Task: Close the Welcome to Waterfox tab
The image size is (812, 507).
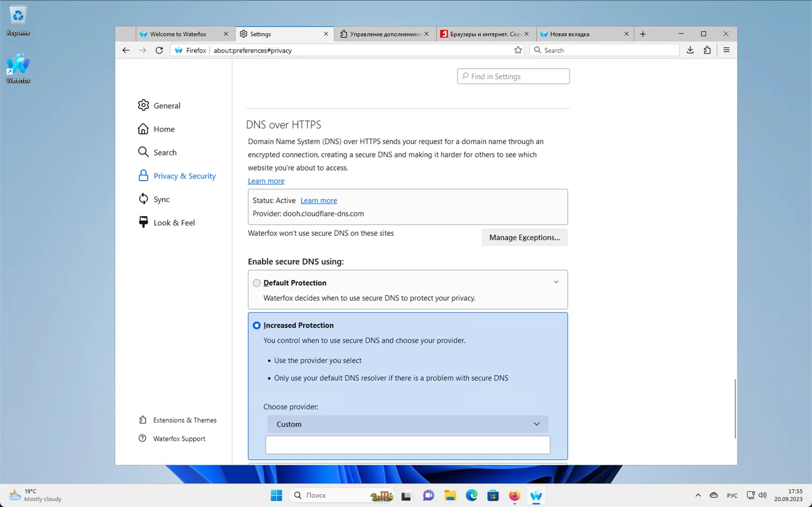Action: (x=226, y=34)
